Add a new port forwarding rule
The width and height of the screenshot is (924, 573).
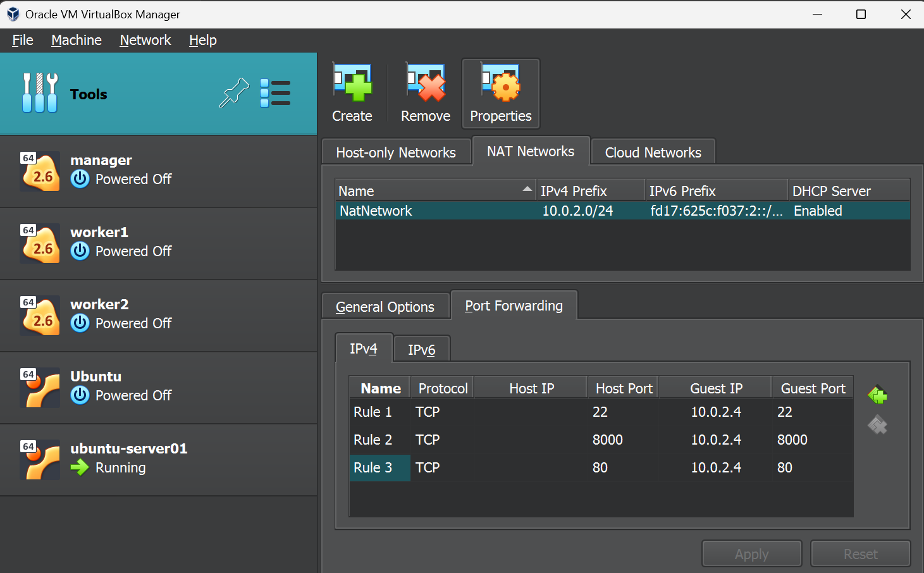pos(877,396)
